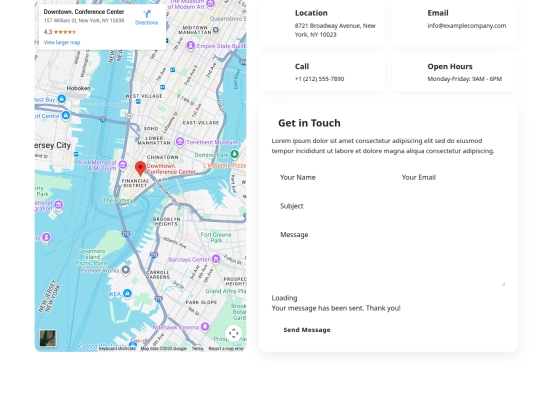Click the Get in Touch heading
This screenshot has width=540, height=405.
(x=309, y=123)
